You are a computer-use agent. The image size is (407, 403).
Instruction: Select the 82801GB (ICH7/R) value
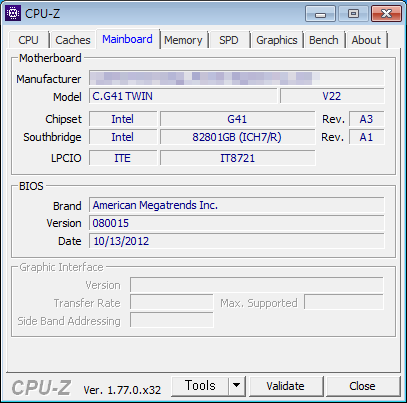tap(237, 137)
